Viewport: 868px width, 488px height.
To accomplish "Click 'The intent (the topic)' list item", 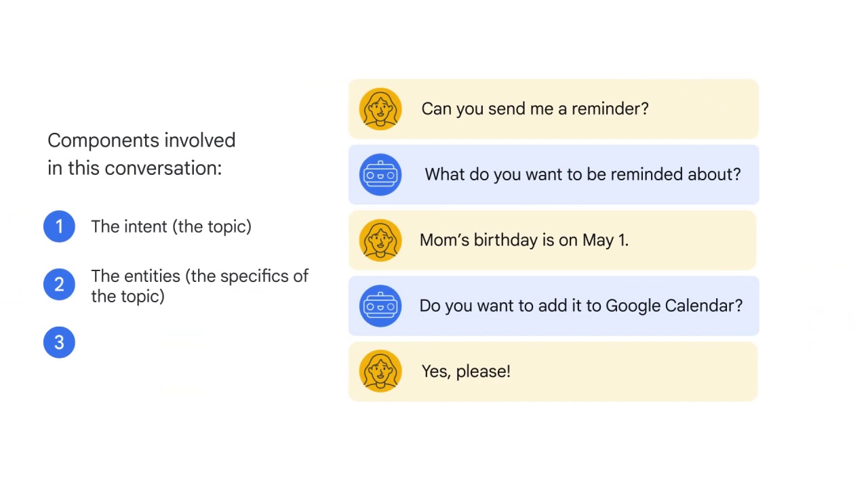I will click(x=171, y=226).
